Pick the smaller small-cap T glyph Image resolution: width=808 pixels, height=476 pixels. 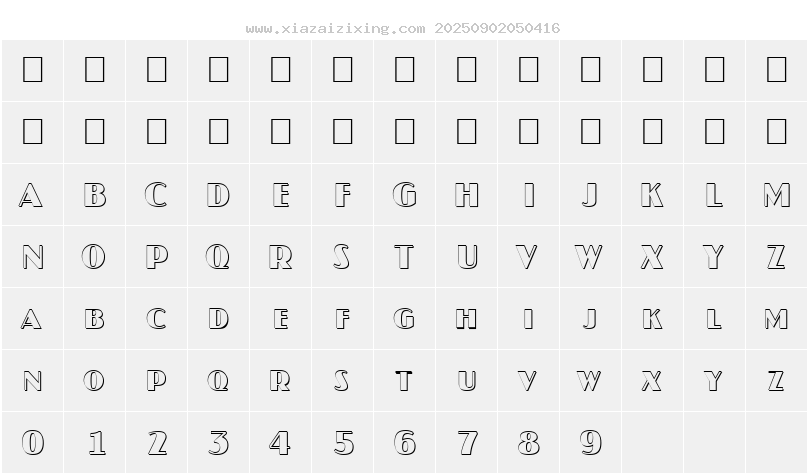[x=404, y=381]
